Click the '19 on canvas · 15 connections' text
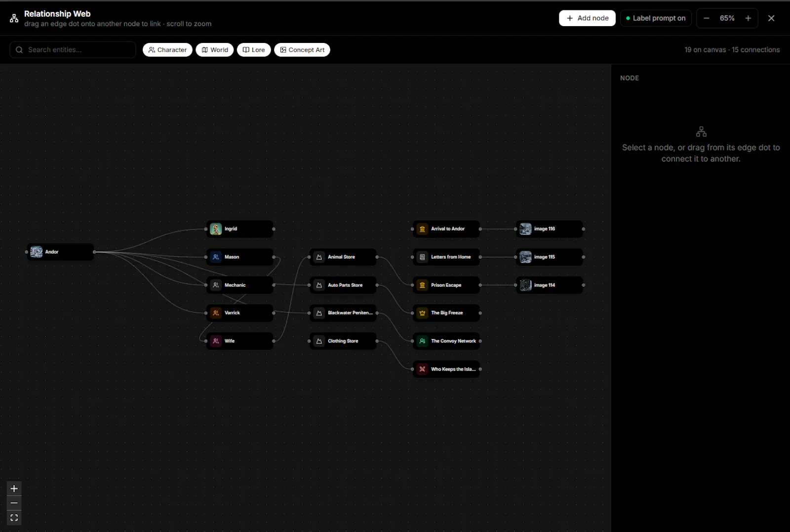 click(732, 50)
